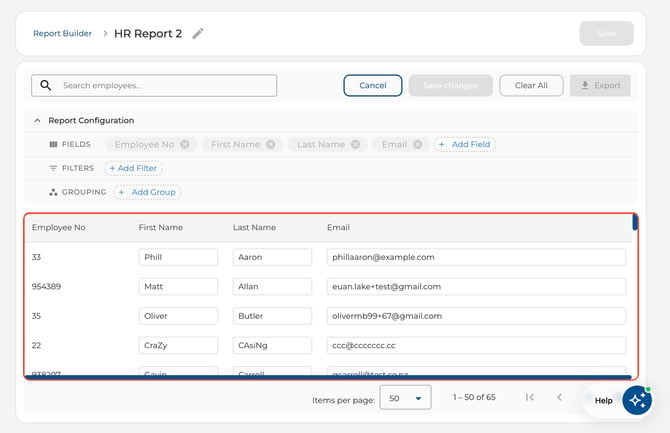Remove the Employee No field chip

click(185, 144)
